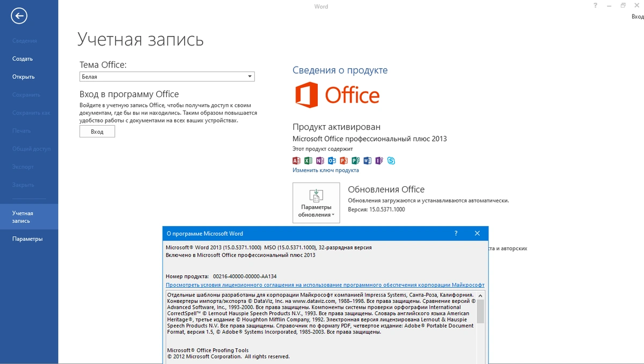Open the Параметры обновления dropdown button
Viewport: 644px width, 364px height.
pos(316,202)
